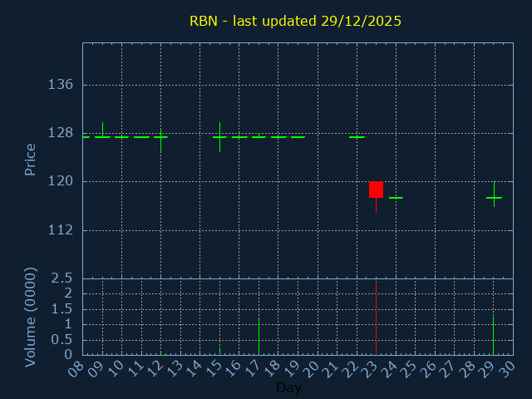Select day 19 on the x-axis

(x=293, y=370)
